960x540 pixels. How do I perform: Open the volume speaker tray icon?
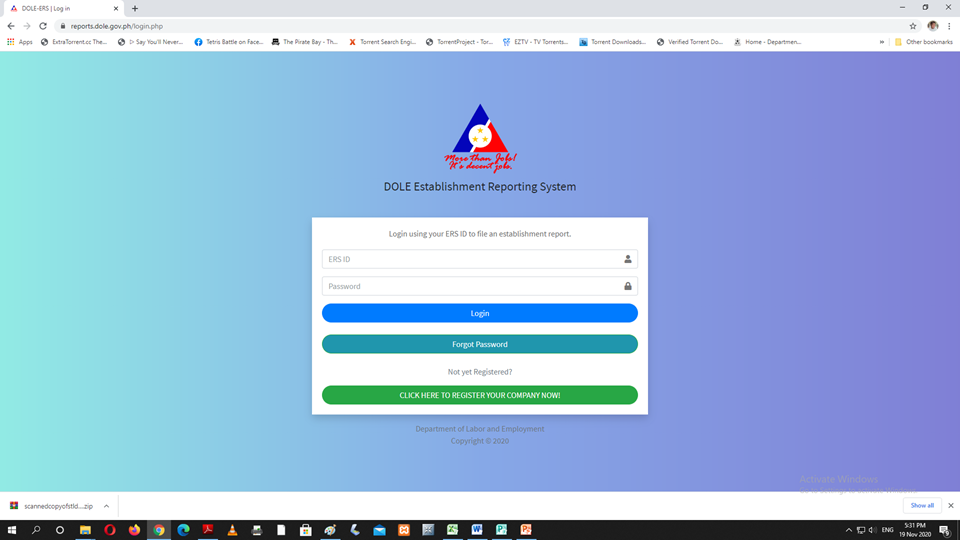tap(872, 530)
